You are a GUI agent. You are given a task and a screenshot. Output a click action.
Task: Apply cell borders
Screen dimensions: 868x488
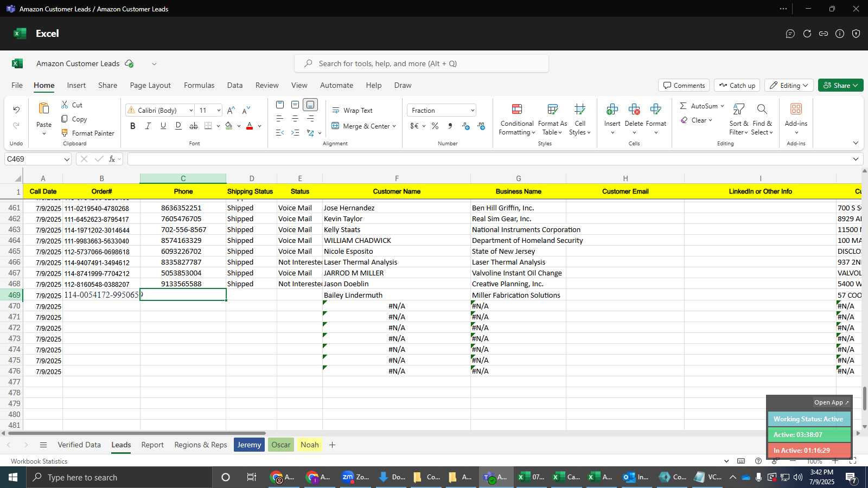pyautogui.click(x=208, y=126)
